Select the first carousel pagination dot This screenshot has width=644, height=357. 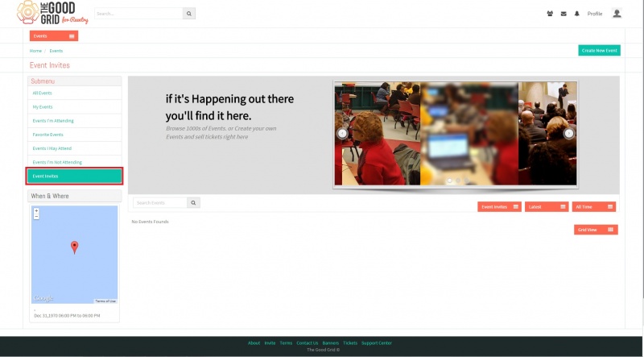(449, 181)
